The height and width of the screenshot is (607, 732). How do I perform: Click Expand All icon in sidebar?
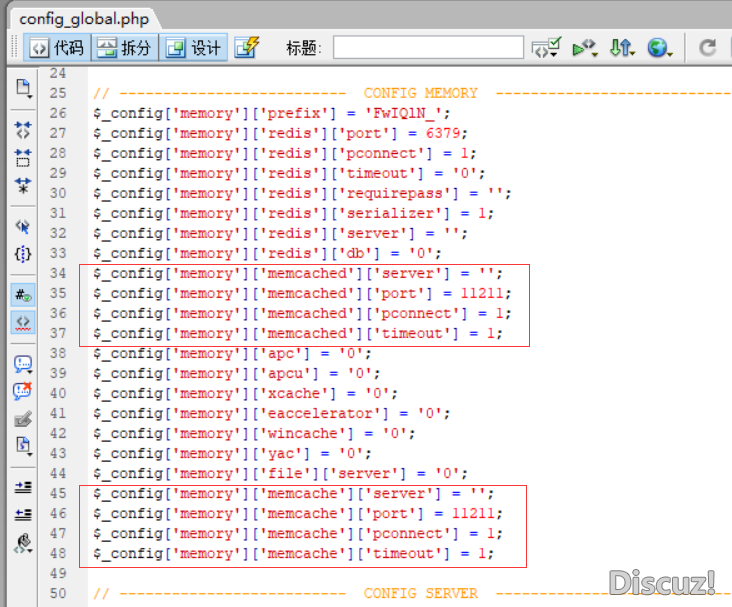coord(22,185)
